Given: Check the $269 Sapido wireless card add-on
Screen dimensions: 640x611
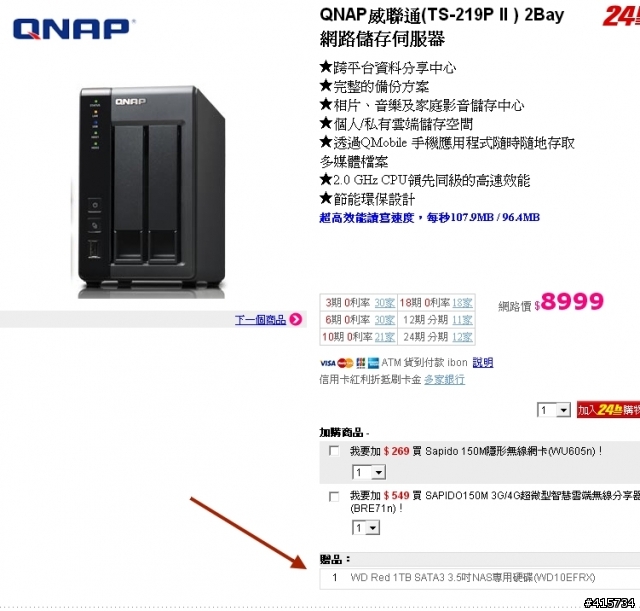Looking at the screenshot, I should coord(334,451).
